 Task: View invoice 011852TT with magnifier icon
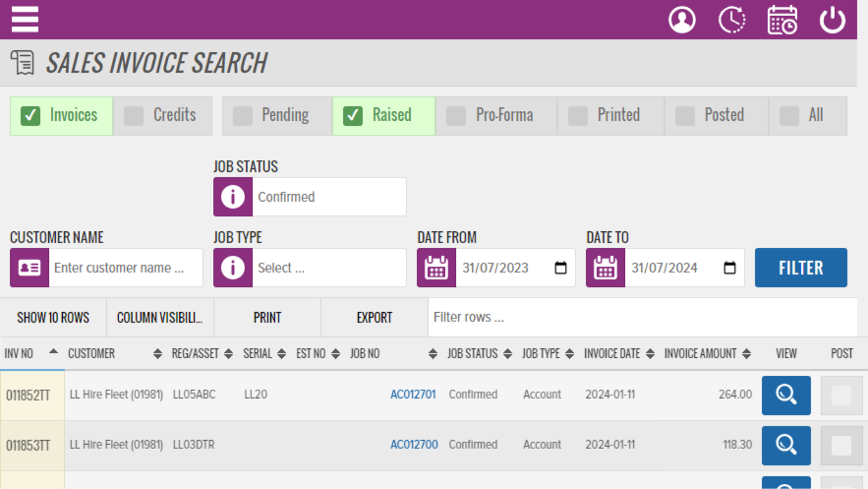click(x=785, y=395)
